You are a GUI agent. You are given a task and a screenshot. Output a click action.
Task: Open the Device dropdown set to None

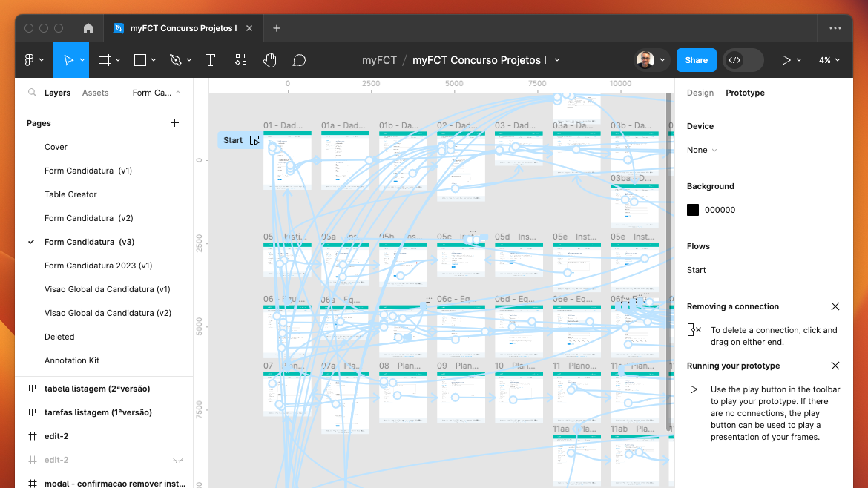[700, 150]
